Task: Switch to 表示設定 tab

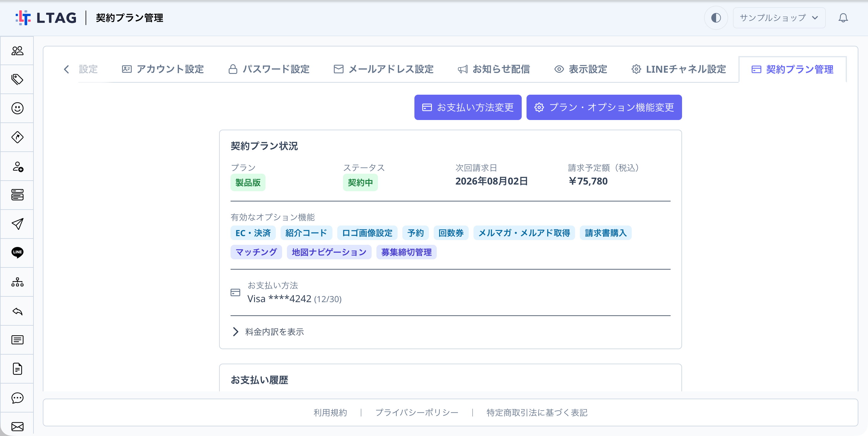Action: (580, 69)
